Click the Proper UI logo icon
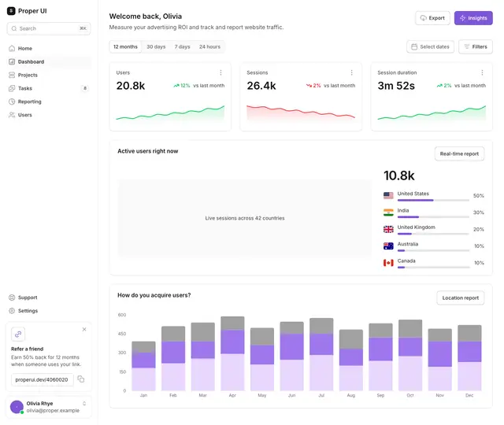Screen dimensions: 504x425 [11, 11]
